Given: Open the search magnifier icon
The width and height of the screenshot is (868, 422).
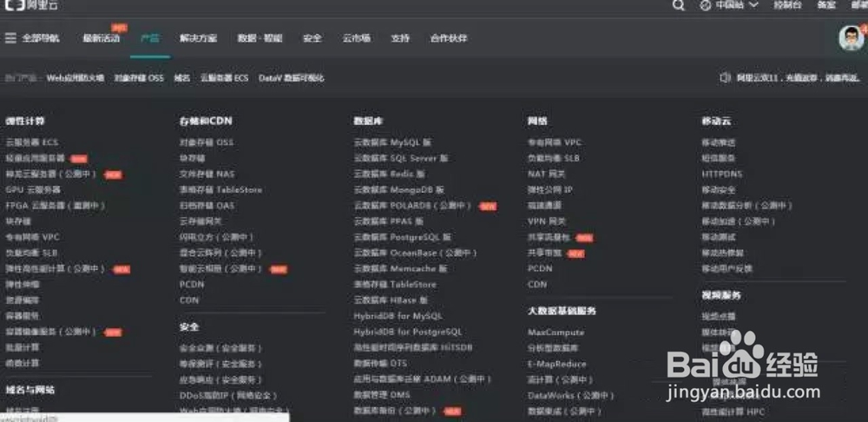Looking at the screenshot, I should click(x=678, y=5).
